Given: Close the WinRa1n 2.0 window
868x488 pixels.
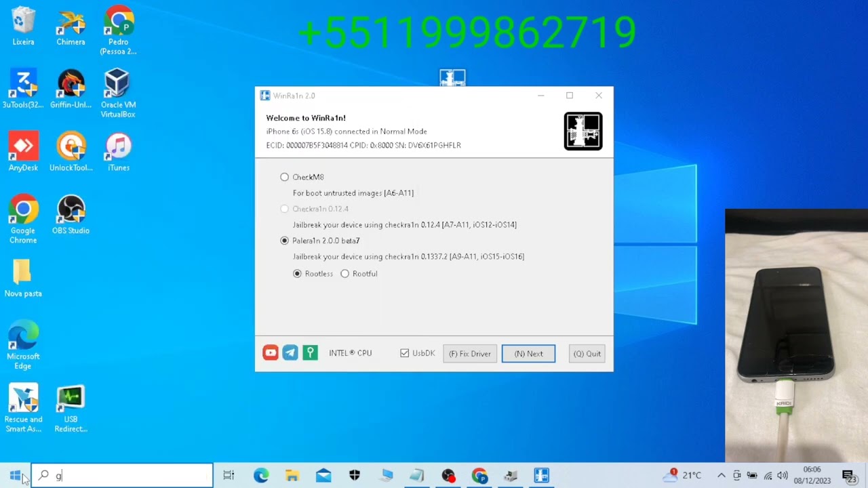Looking at the screenshot, I should pos(599,96).
